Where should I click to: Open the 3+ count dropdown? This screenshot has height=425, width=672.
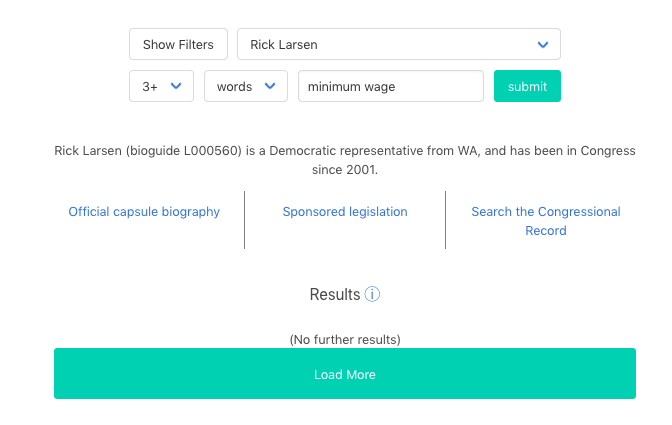tap(161, 86)
